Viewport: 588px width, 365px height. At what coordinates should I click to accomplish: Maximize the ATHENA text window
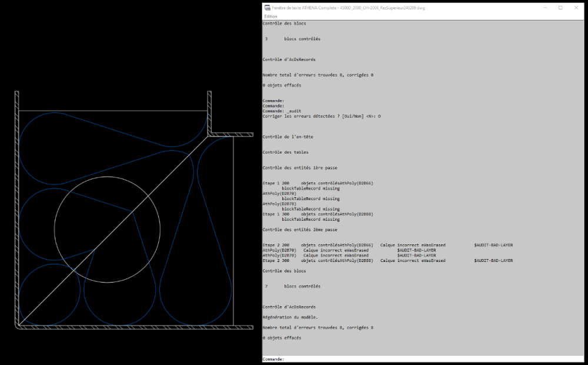(x=560, y=8)
